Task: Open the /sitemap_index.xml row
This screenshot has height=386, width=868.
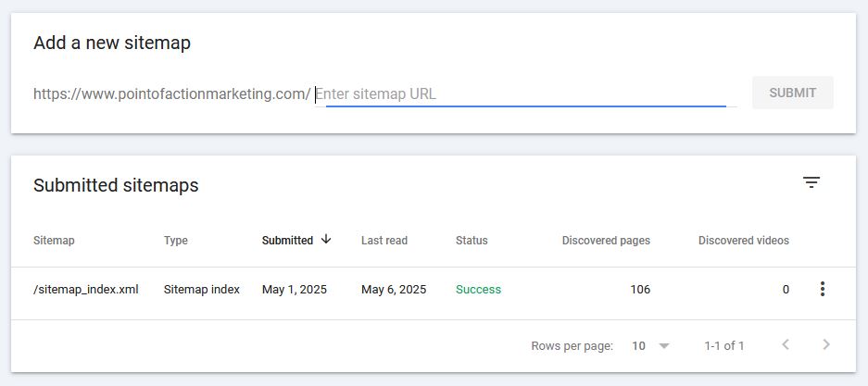Action: 434,293
